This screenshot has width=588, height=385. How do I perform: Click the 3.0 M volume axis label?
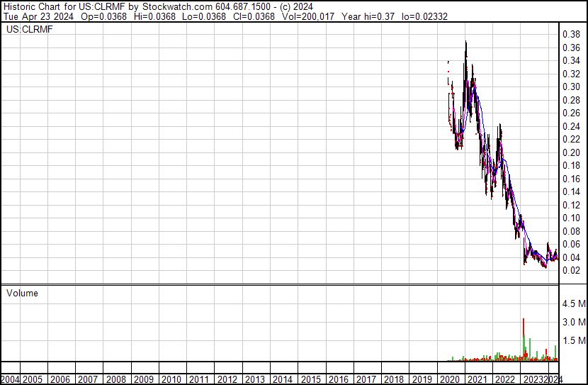pos(574,322)
